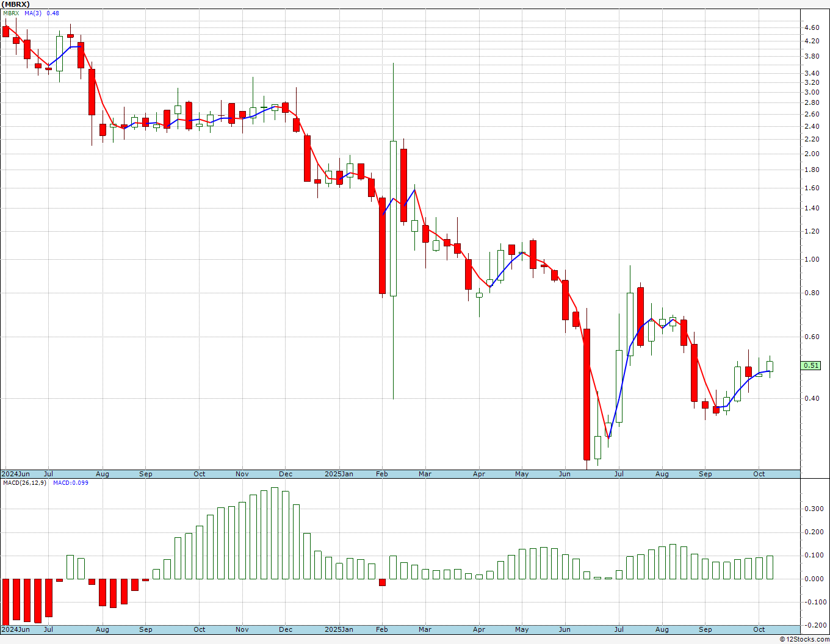Screen dimensions: 830x644
Task: Click the MA(3) indicator legend label
Action: 33,13
